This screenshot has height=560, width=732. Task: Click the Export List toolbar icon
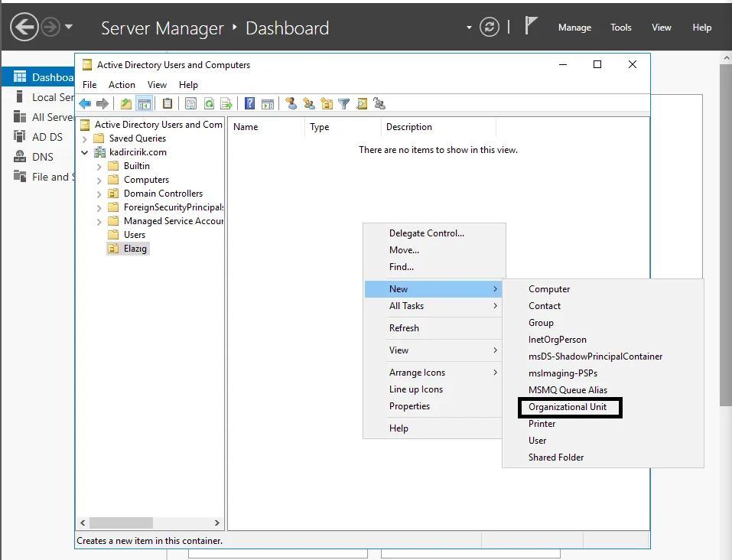pos(226,104)
